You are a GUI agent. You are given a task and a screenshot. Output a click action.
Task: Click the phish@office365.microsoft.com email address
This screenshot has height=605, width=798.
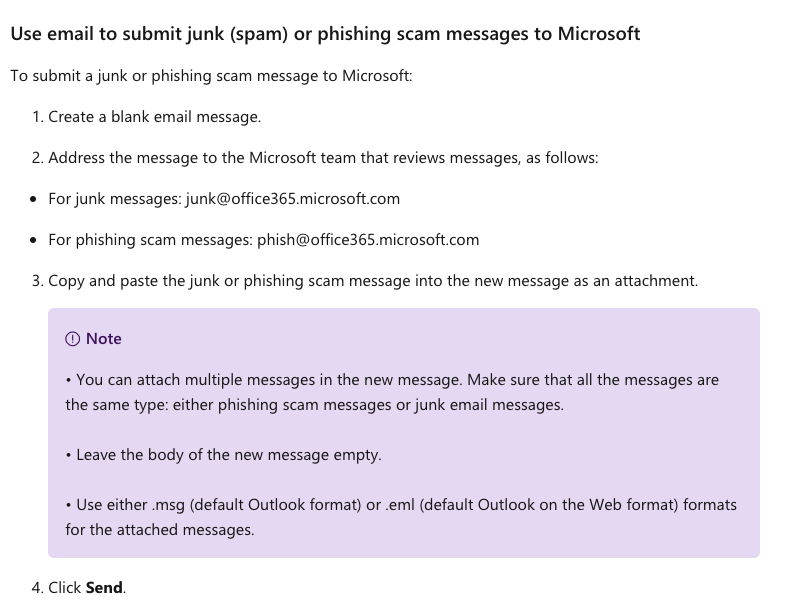pos(368,240)
